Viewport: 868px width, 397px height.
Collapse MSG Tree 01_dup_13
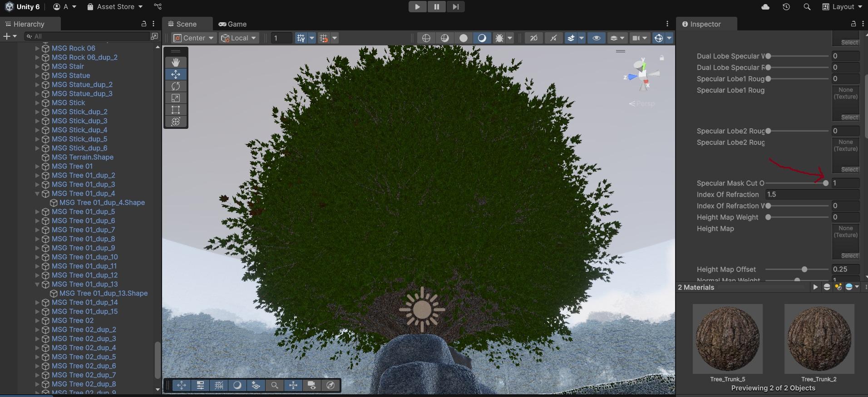[x=37, y=284]
